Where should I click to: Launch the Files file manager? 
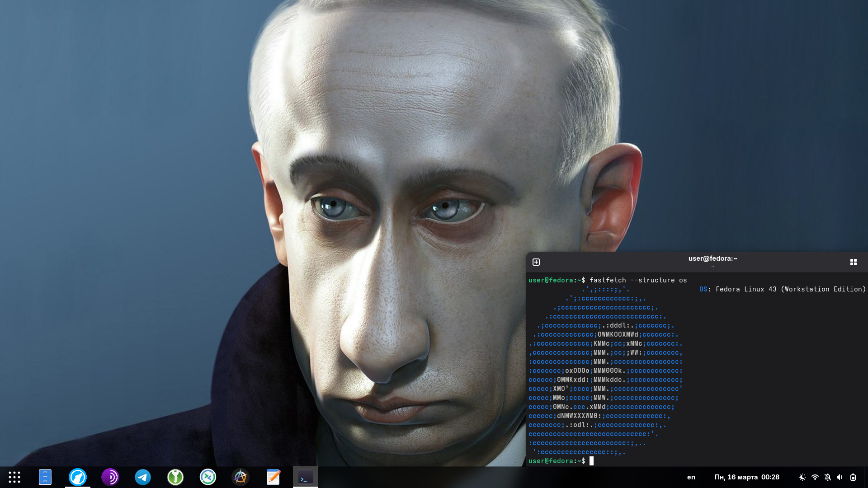point(45,477)
